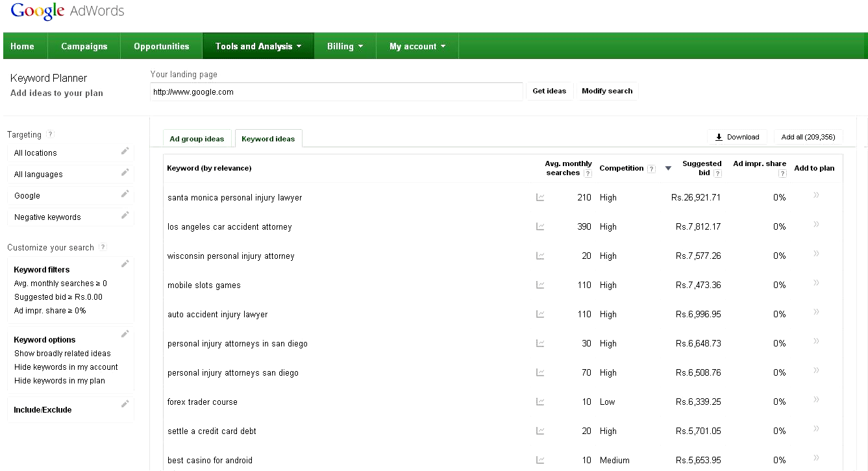Edit the Keyword filters
Viewport: 868px width, 471px height.
coord(126,263)
